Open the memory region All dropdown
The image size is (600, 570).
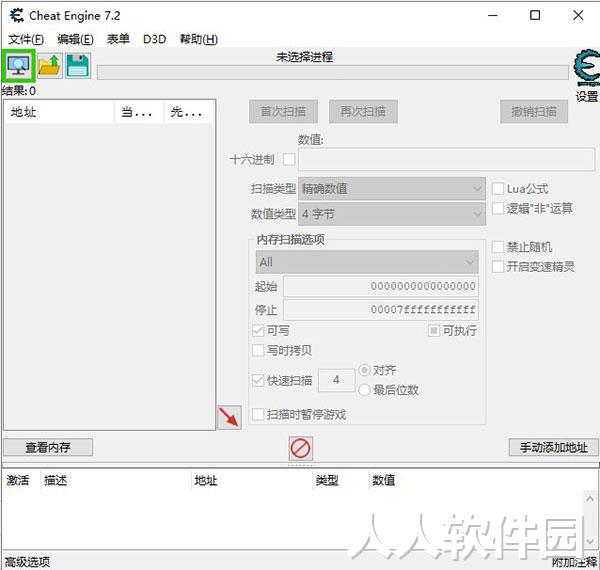click(367, 262)
